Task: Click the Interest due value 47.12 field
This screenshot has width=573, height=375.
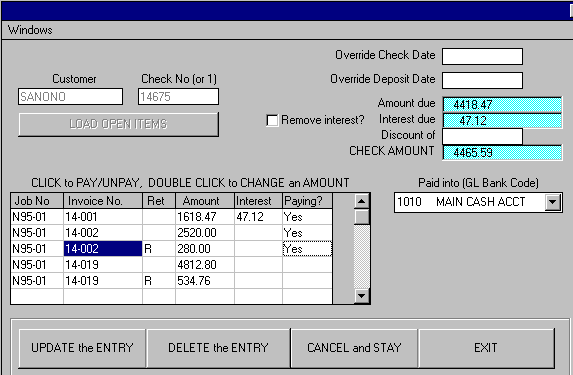Action: [x=502, y=121]
